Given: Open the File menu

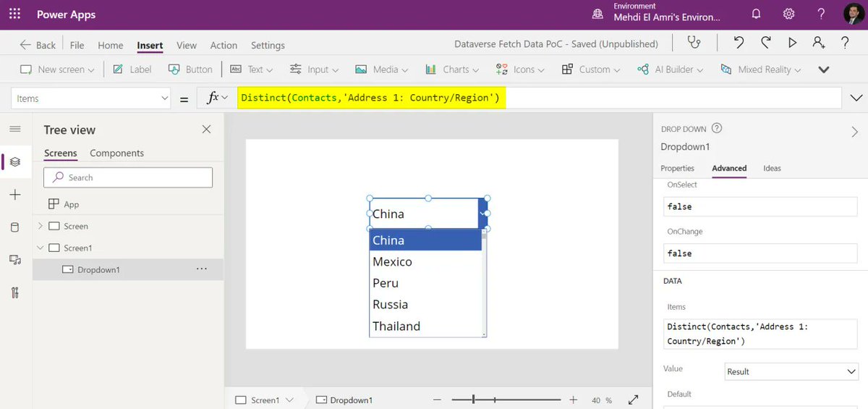Looking at the screenshot, I should (77, 45).
